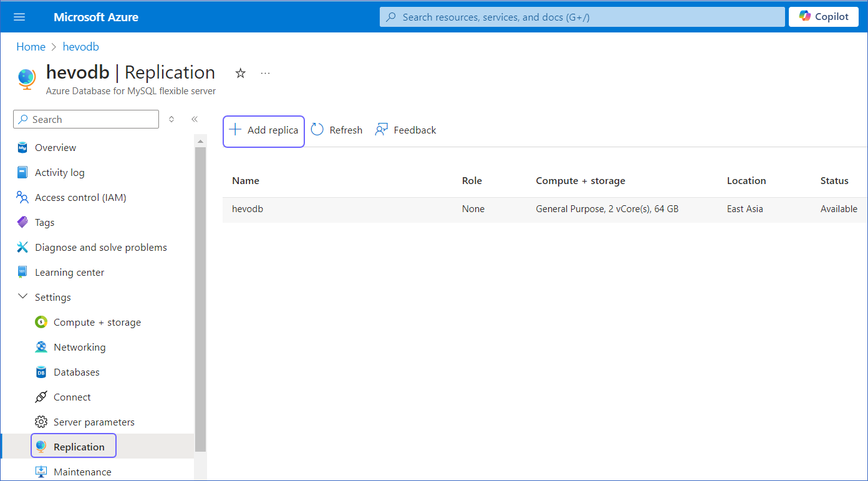Click the sidebar vertical scrollbar thumb
868x481 pixels.
tap(200, 299)
